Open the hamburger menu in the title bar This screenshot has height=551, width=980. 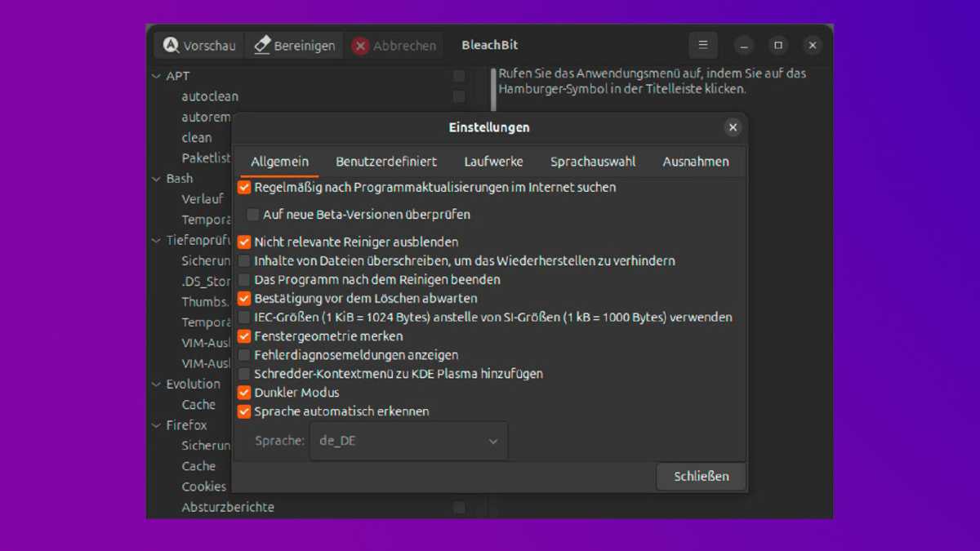coord(702,45)
